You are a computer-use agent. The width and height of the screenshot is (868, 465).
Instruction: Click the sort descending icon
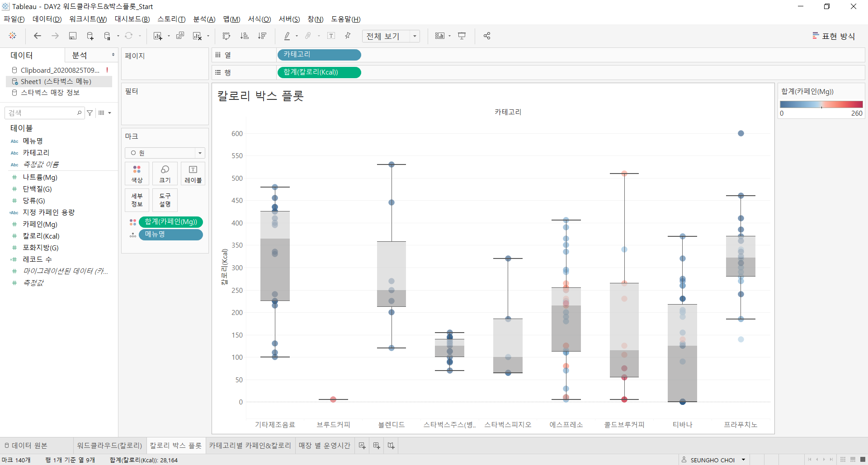(262, 36)
